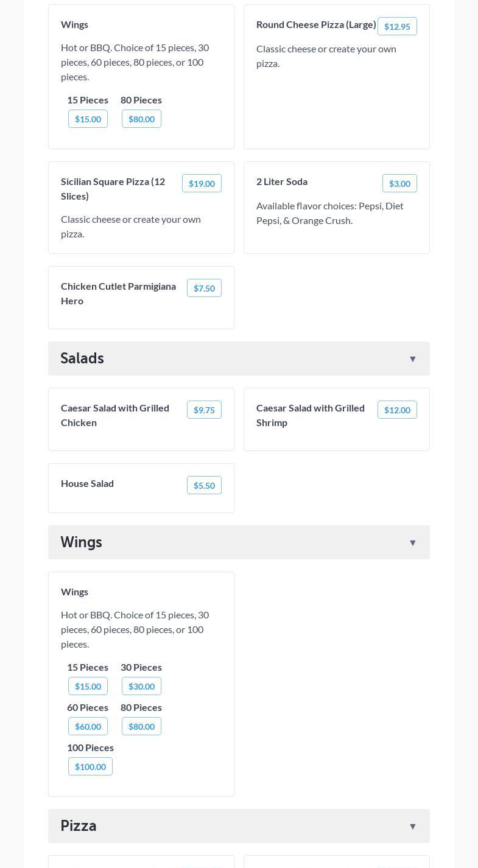Click the $12.95 Round Cheese Pizza price
The image size is (478, 868).
click(x=397, y=26)
